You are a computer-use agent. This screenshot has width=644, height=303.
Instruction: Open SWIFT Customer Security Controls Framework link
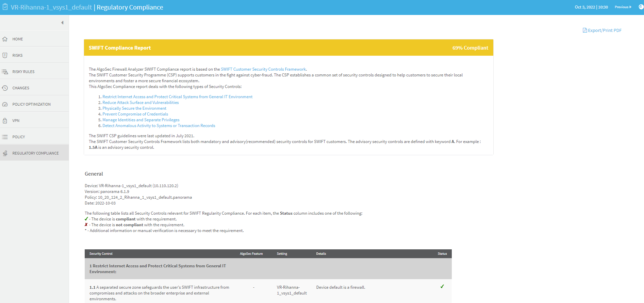coord(263,69)
